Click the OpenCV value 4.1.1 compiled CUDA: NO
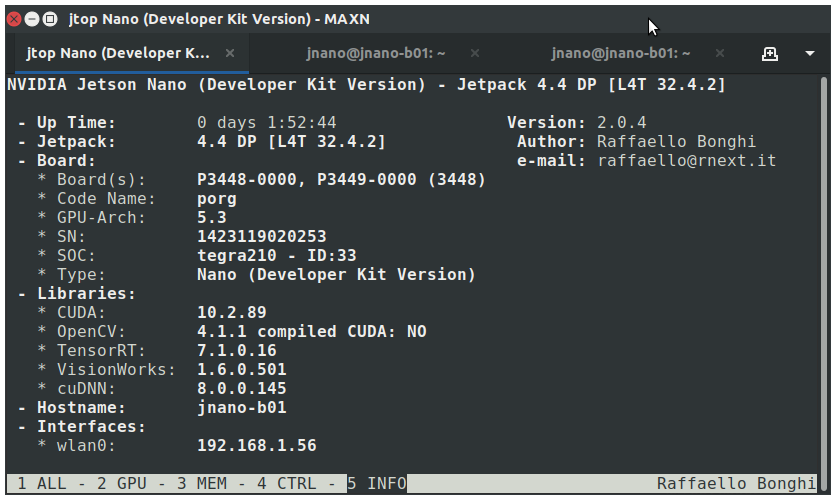The height and width of the screenshot is (504, 840). click(312, 332)
